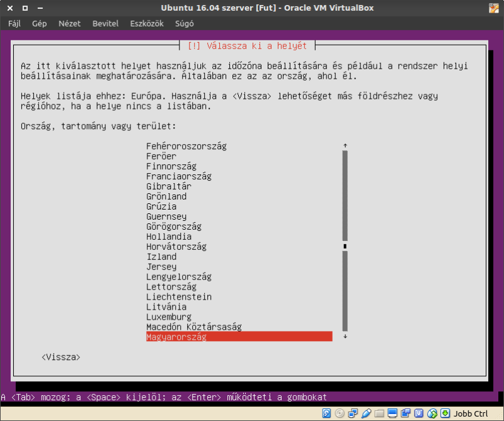Viewport: 504px width, 421px height.
Task: Click the hard disk activity status icon
Action: click(326, 413)
